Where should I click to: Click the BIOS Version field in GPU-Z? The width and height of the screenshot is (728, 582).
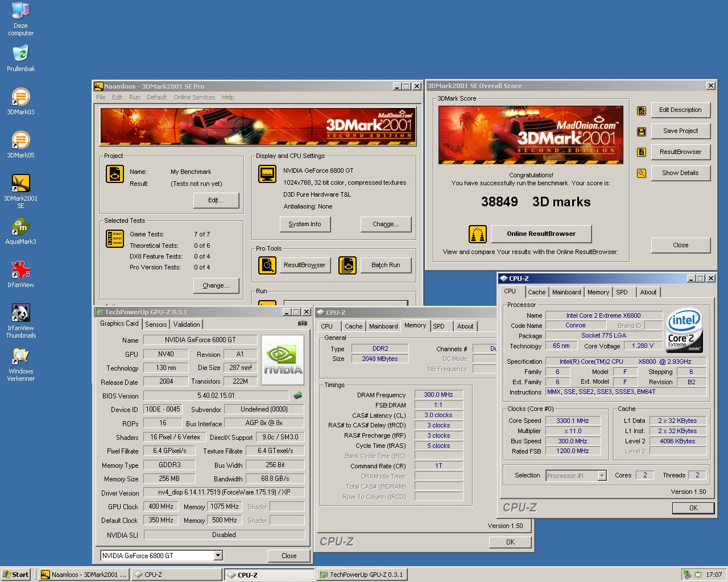(216, 396)
